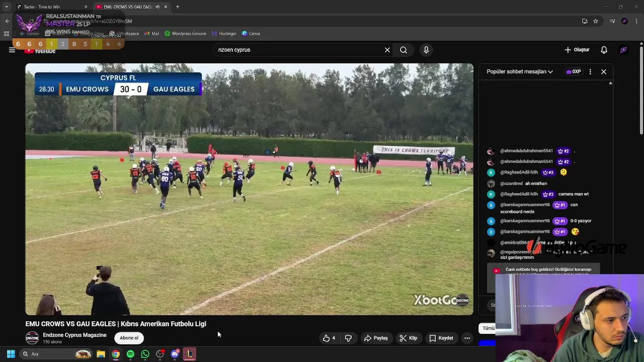Screen dimensions: 644x362
Task: Open Discord from the taskbar
Action: [x=175, y=354]
